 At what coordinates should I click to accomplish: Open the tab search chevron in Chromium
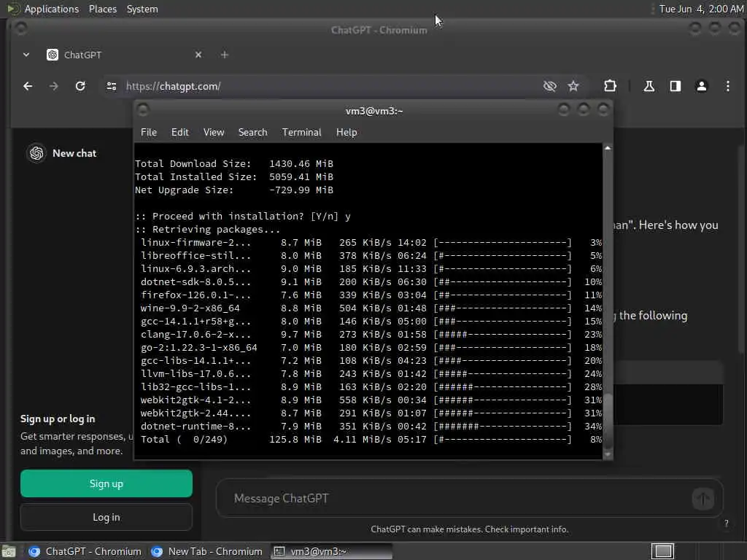pyautogui.click(x=26, y=55)
